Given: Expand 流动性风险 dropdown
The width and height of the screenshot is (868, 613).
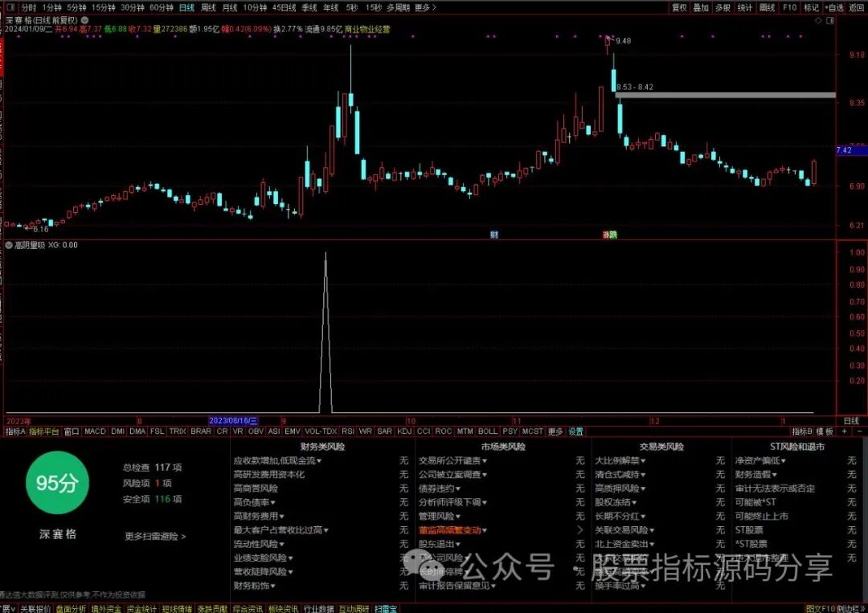Looking at the screenshot, I should coord(259,543).
